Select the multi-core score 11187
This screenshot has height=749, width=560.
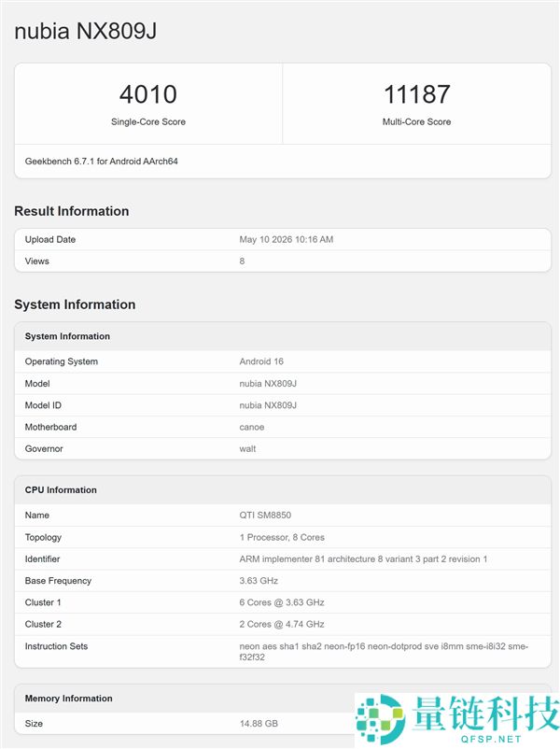click(x=417, y=94)
